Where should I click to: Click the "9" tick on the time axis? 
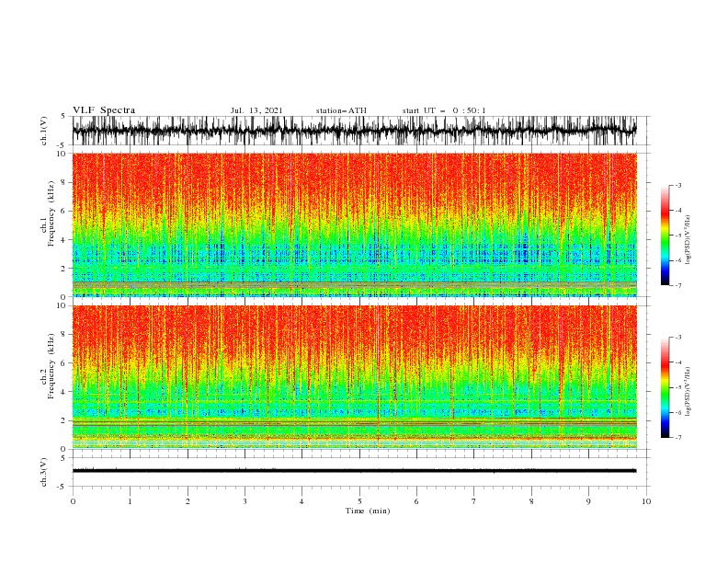click(x=588, y=501)
